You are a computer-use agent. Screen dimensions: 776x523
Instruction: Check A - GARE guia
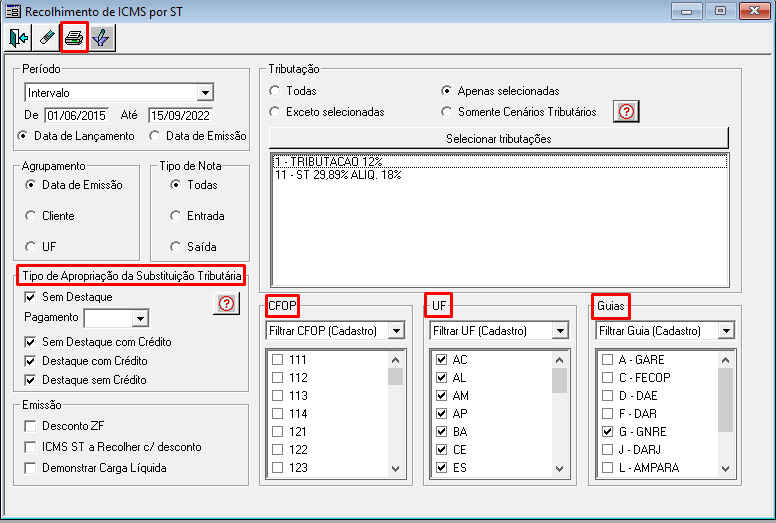607,360
